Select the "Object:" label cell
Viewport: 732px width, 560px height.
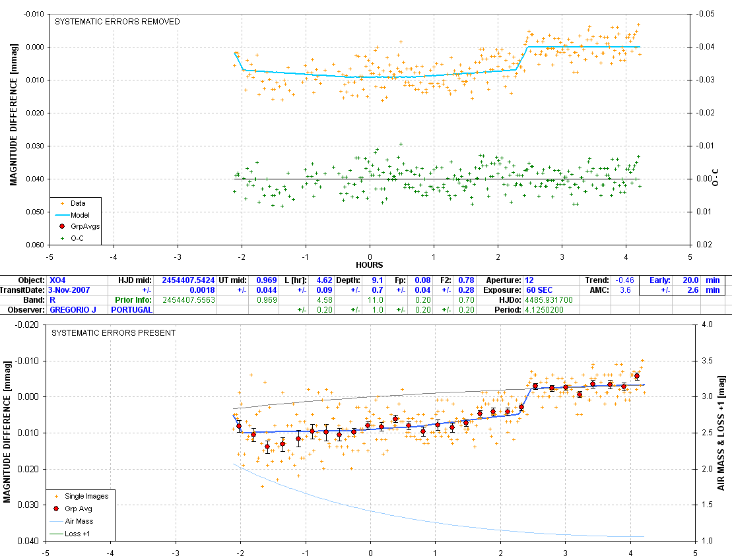point(32,280)
